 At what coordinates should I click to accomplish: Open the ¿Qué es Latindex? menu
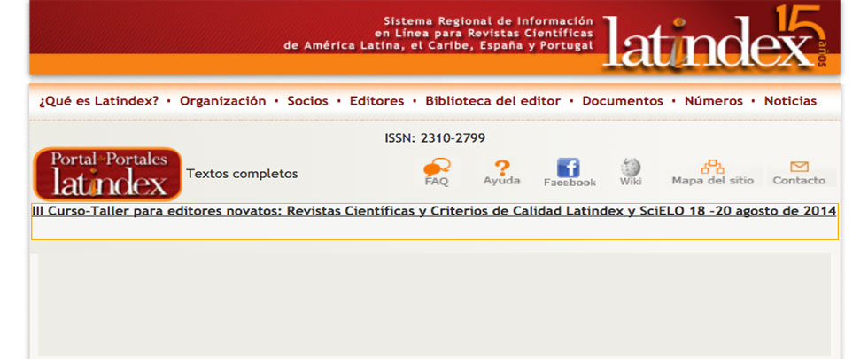pos(98,101)
